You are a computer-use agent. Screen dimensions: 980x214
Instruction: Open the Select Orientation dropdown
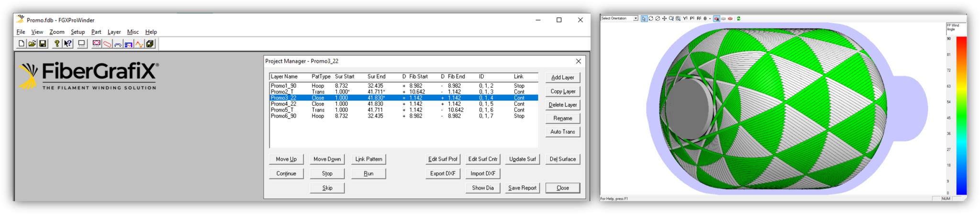[x=620, y=18]
